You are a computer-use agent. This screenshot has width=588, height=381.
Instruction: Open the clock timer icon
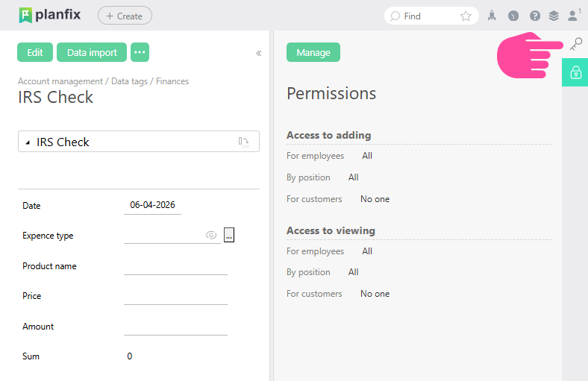(513, 16)
